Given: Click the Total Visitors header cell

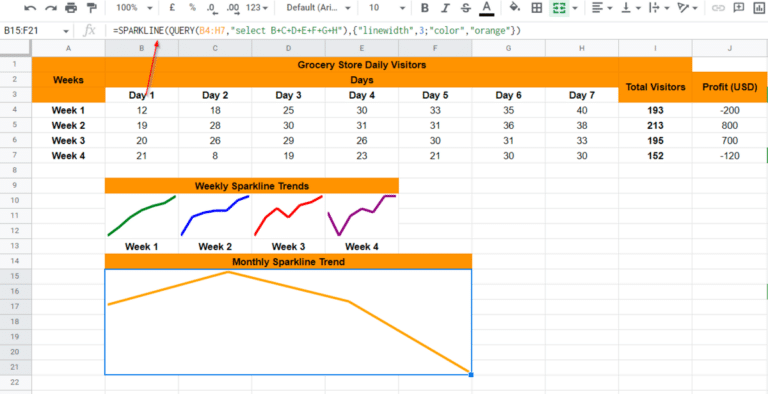Looking at the screenshot, I should point(655,87).
